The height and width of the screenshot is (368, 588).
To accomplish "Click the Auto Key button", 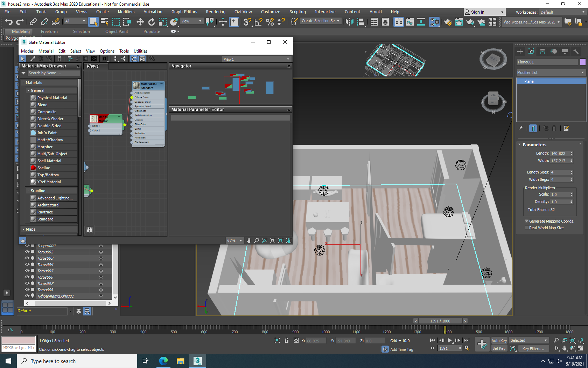I will point(499,341).
